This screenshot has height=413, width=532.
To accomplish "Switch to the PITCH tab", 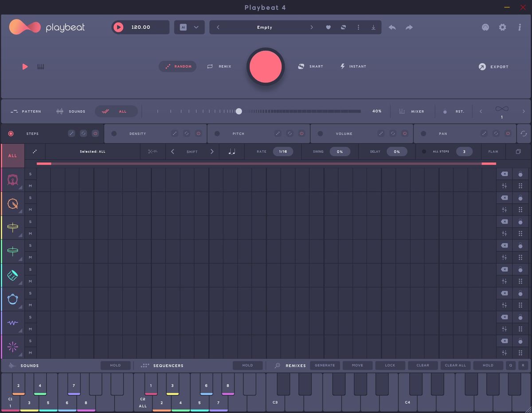I will click(239, 133).
